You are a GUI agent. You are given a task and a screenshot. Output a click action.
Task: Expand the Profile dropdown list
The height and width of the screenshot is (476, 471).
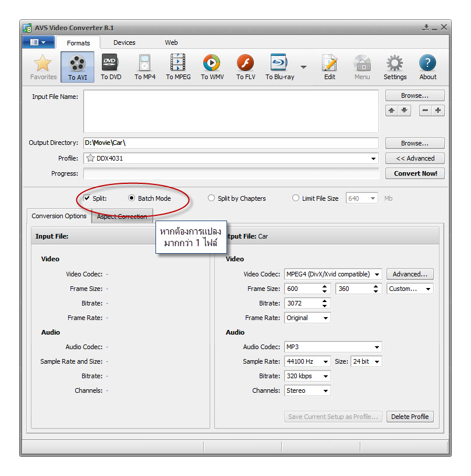[x=373, y=158]
